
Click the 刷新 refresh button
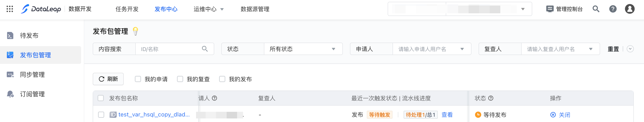point(108,79)
